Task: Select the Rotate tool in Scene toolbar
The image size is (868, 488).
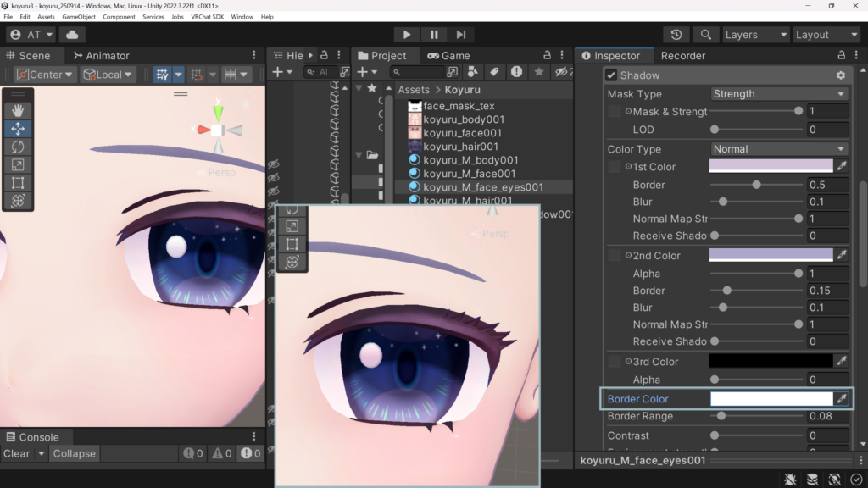Action: 18,147
